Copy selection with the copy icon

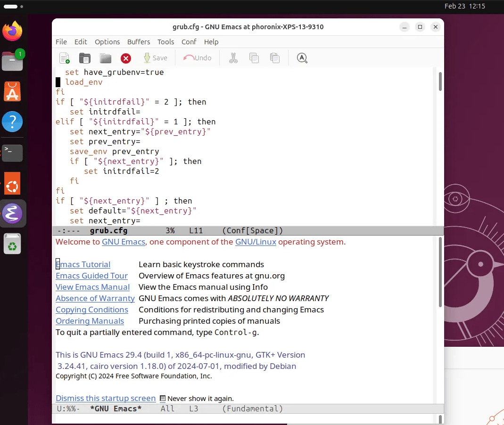254,58
